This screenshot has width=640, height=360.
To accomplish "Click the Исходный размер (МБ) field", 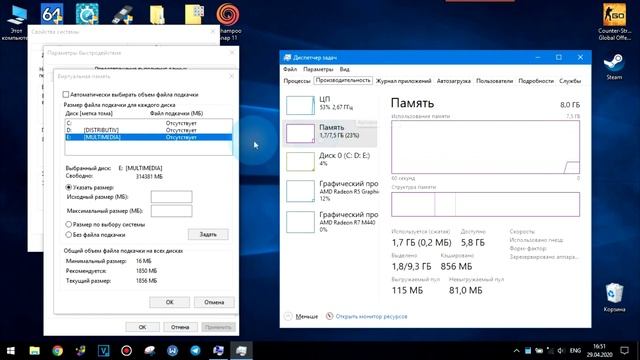I will [171, 197].
